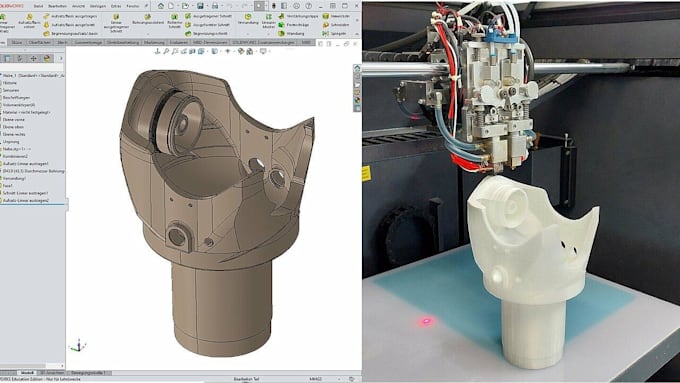Select Linear ausgetragener Schnitt tool

point(116,23)
